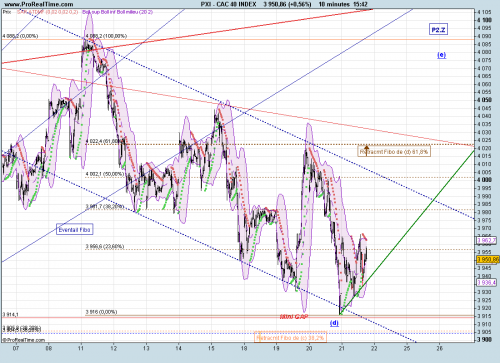Click date 11 on time axis

coord(81,348)
